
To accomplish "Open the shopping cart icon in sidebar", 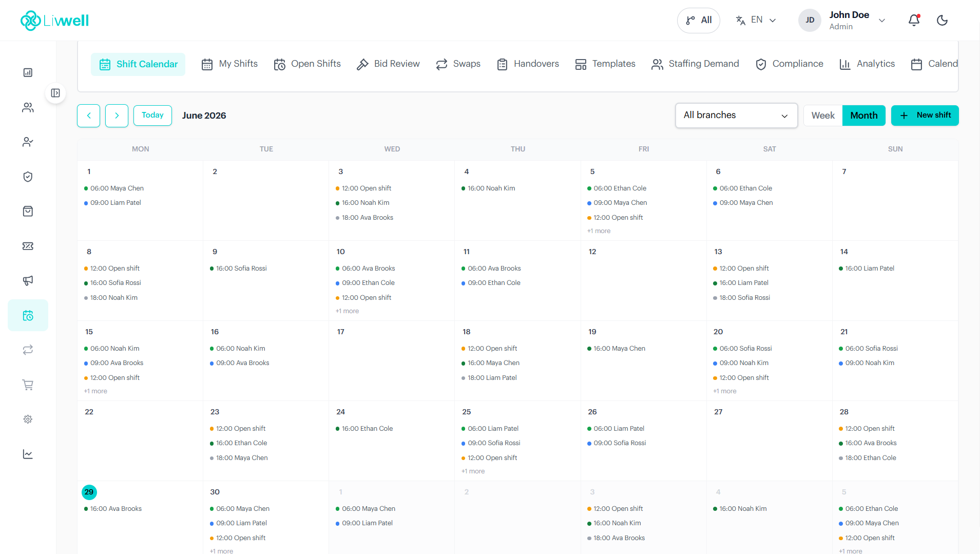I will click(28, 385).
